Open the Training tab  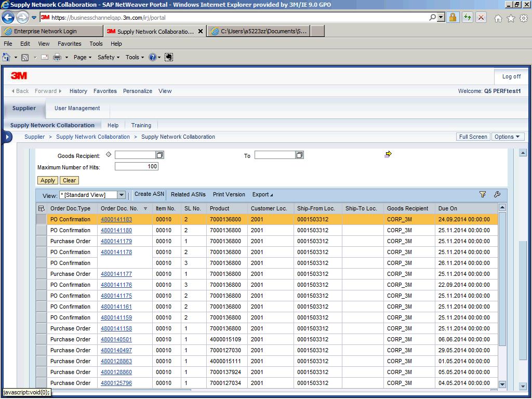pyautogui.click(x=141, y=125)
